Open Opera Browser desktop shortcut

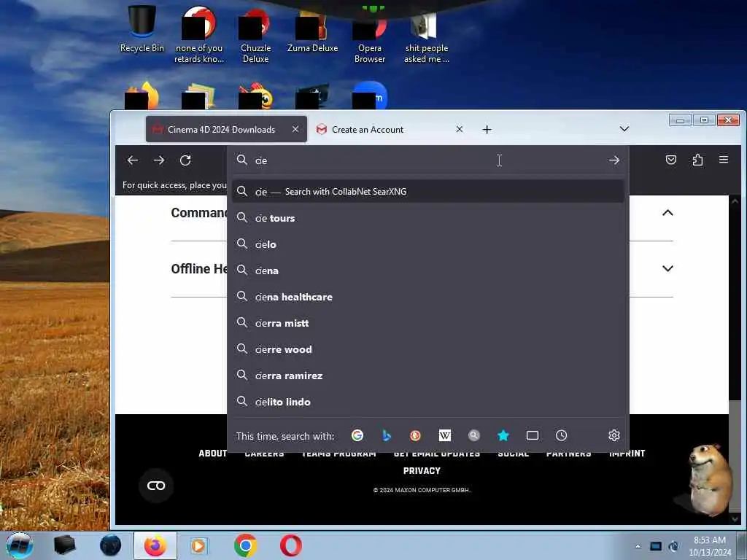370,37
